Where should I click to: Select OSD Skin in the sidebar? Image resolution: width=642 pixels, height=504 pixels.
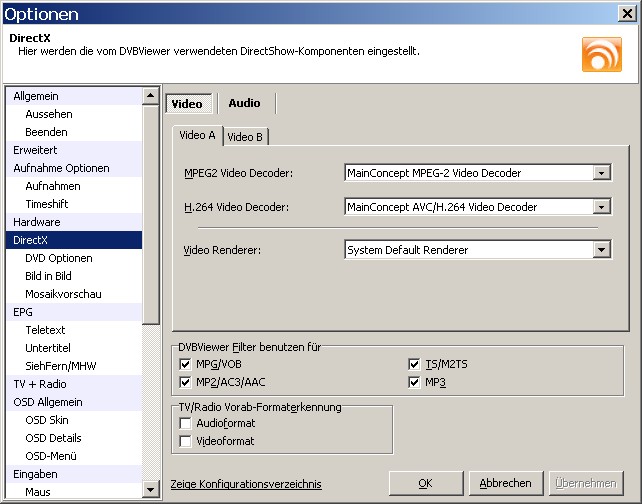74,420
